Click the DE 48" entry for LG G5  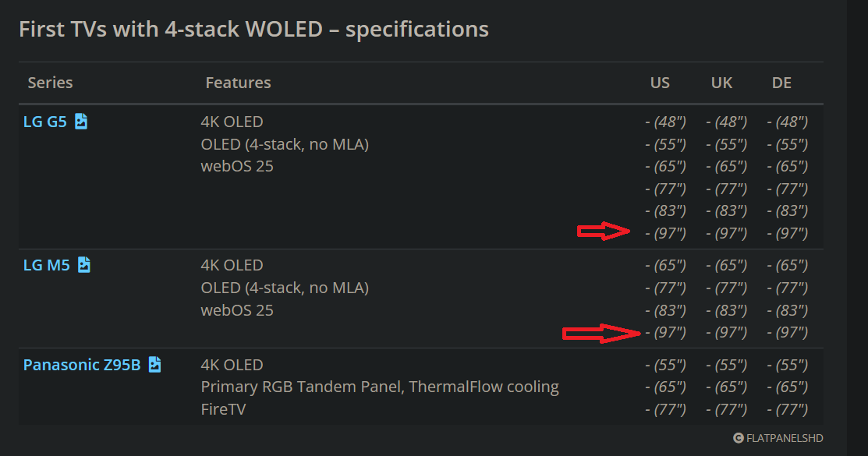click(x=787, y=121)
